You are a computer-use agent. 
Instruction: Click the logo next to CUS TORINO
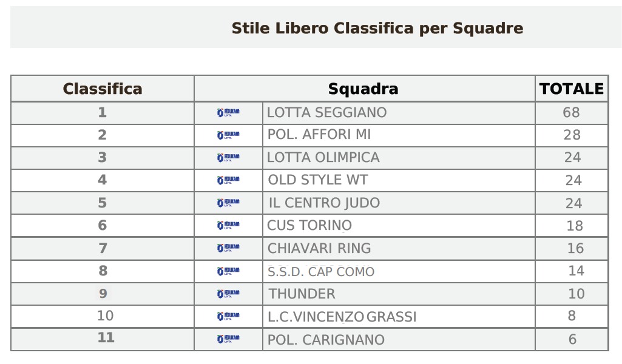tap(228, 226)
